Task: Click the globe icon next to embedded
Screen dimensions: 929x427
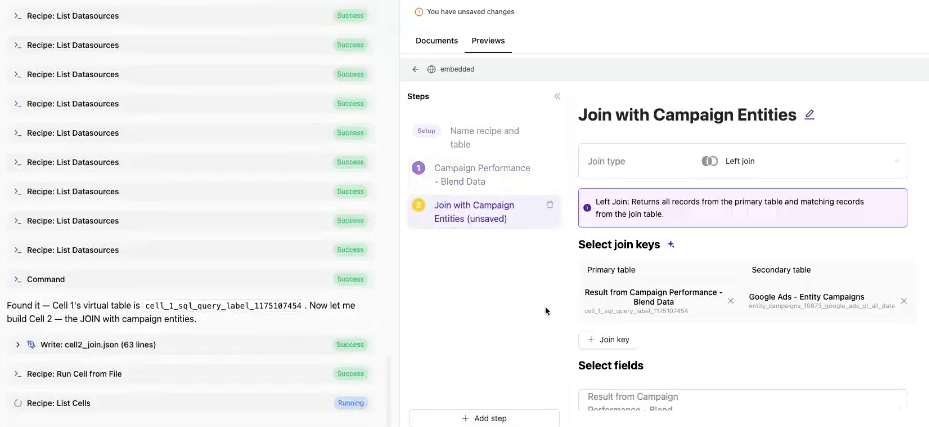Action: pyautogui.click(x=431, y=69)
